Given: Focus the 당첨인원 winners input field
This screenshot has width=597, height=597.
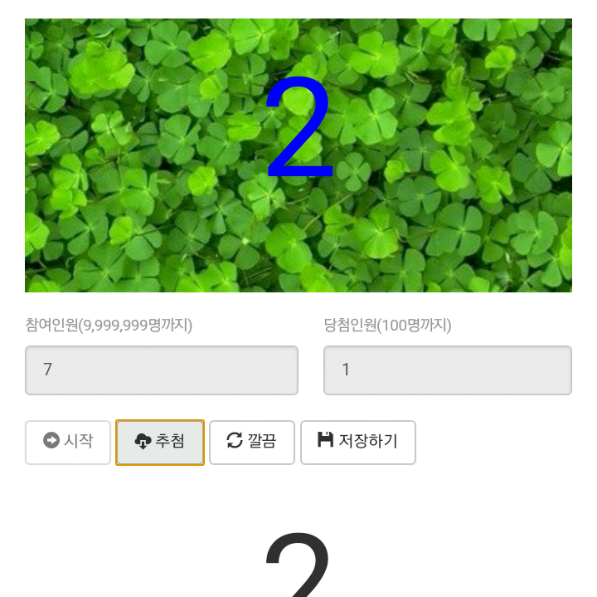Looking at the screenshot, I should [447, 370].
